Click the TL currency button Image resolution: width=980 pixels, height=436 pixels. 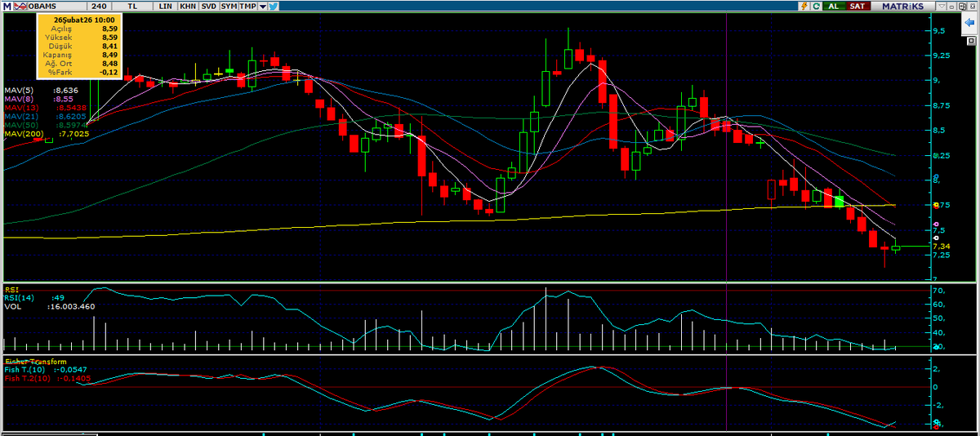tap(132, 6)
